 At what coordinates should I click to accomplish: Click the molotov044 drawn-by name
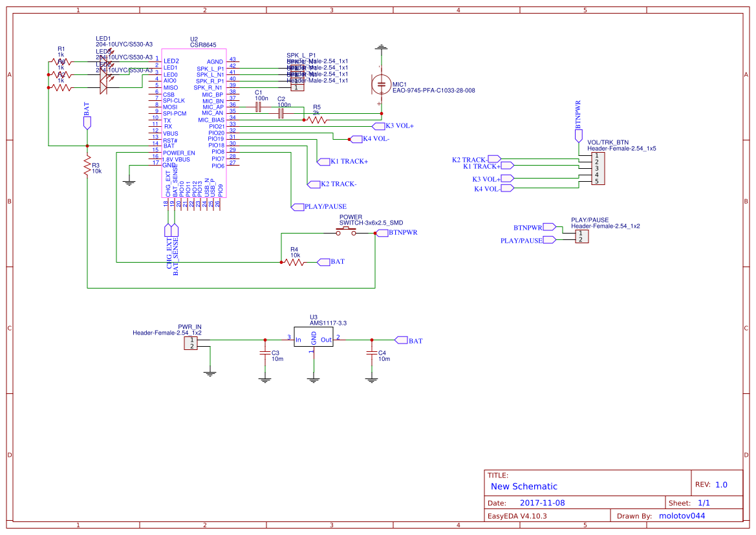pos(682,516)
